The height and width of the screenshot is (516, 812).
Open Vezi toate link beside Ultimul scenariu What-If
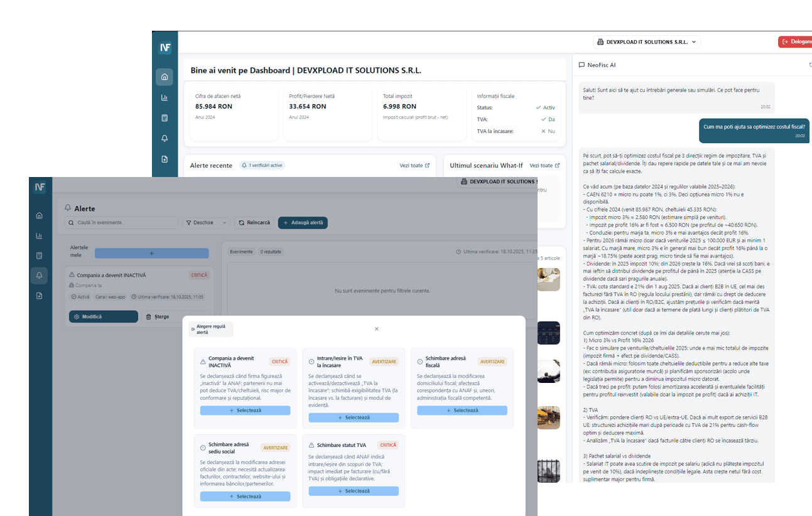pyautogui.click(x=544, y=166)
